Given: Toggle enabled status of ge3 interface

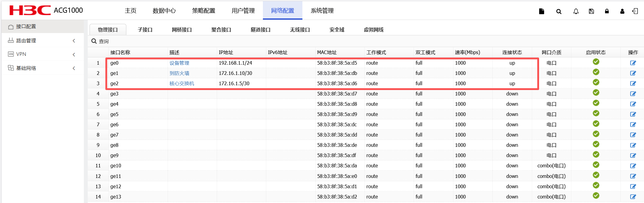Looking at the screenshot, I should pos(596,93).
